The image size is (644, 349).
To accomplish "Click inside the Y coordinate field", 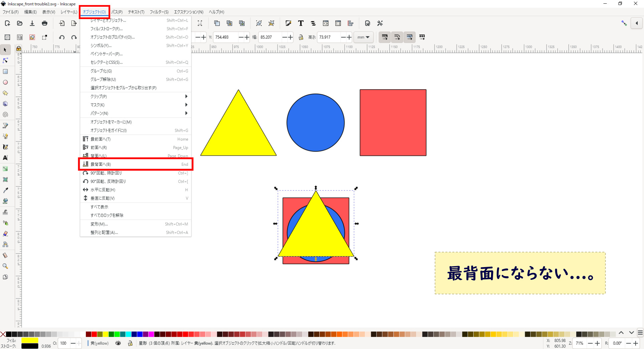I will click(x=227, y=37).
